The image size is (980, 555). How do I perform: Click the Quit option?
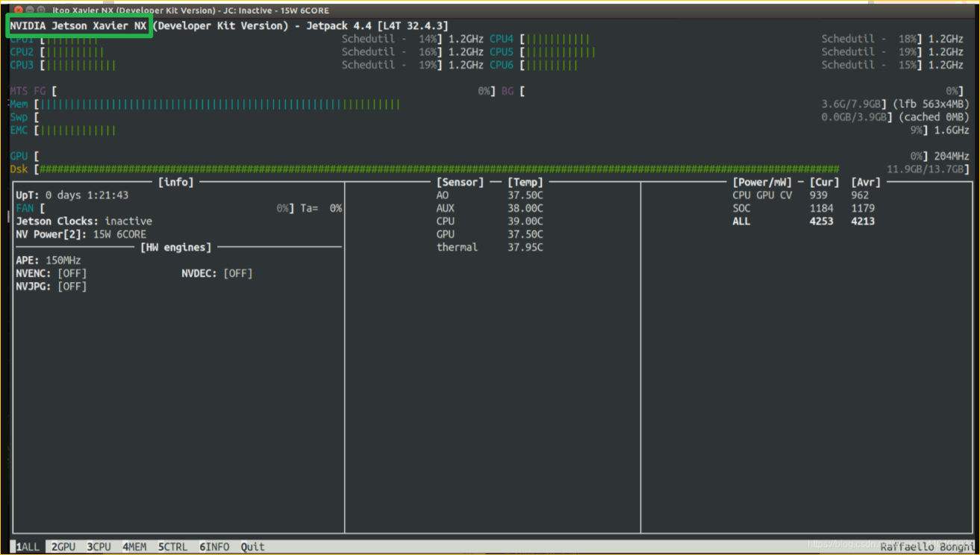252,547
